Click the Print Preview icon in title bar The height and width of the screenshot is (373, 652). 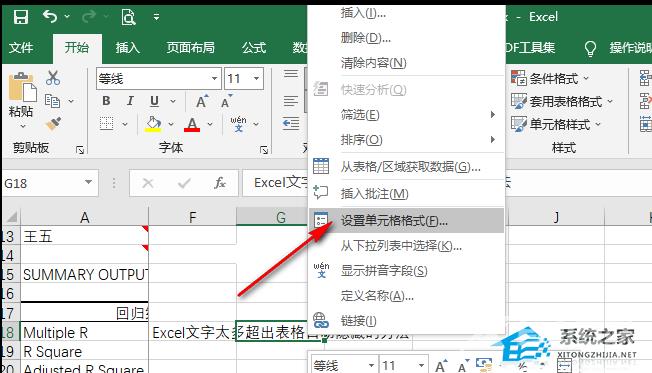click(128, 17)
